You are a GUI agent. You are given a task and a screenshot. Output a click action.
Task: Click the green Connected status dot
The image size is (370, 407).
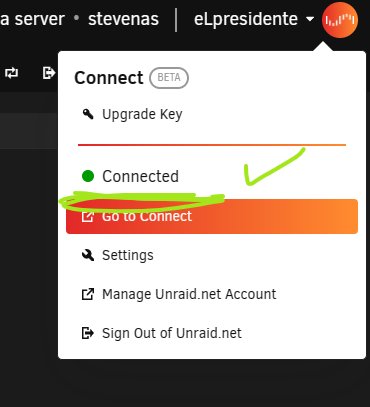tap(88, 176)
